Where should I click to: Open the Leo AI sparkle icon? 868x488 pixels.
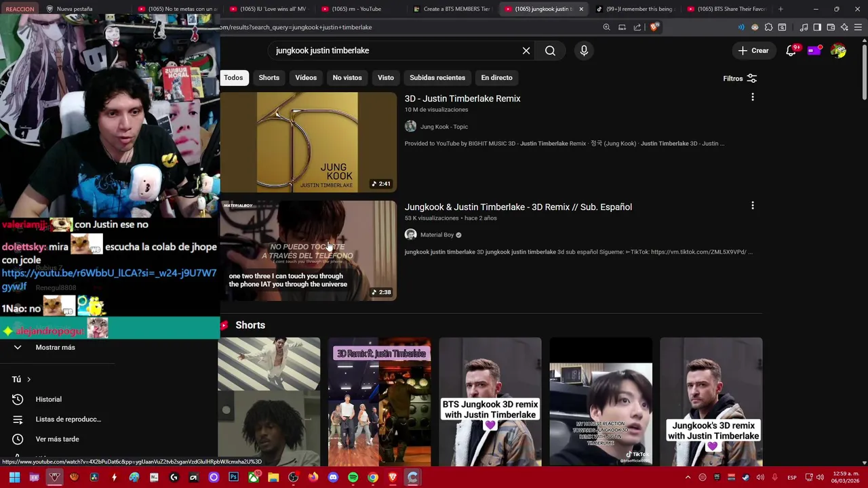(844, 27)
